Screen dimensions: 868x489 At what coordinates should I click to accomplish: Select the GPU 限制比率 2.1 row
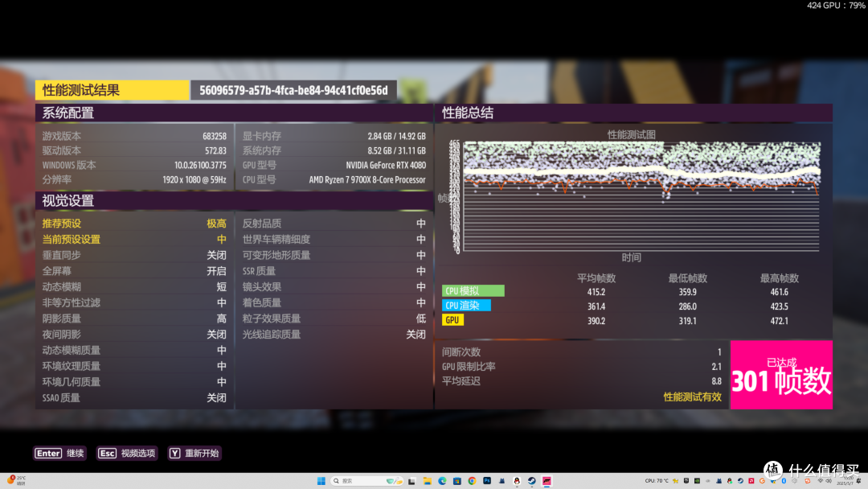(x=582, y=367)
